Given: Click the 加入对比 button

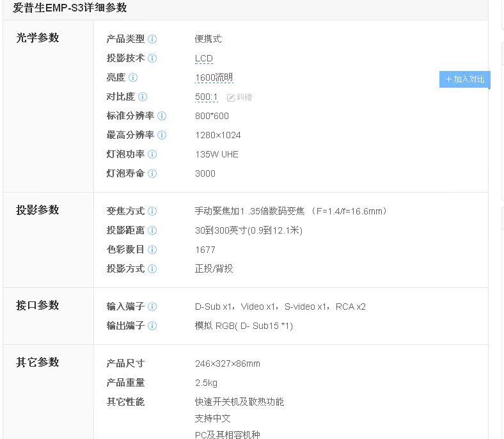Looking at the screenshot, I should (464, 79).
